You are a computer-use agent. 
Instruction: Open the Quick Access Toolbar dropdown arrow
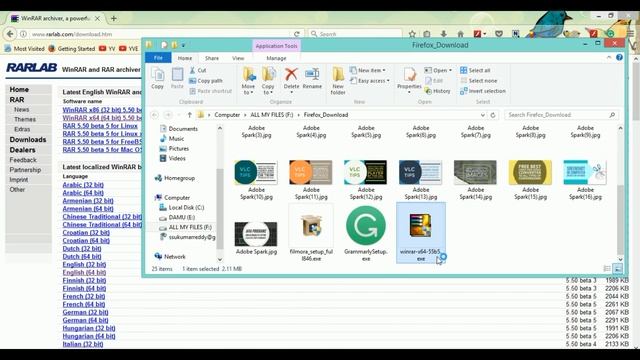tap(184, 45)
